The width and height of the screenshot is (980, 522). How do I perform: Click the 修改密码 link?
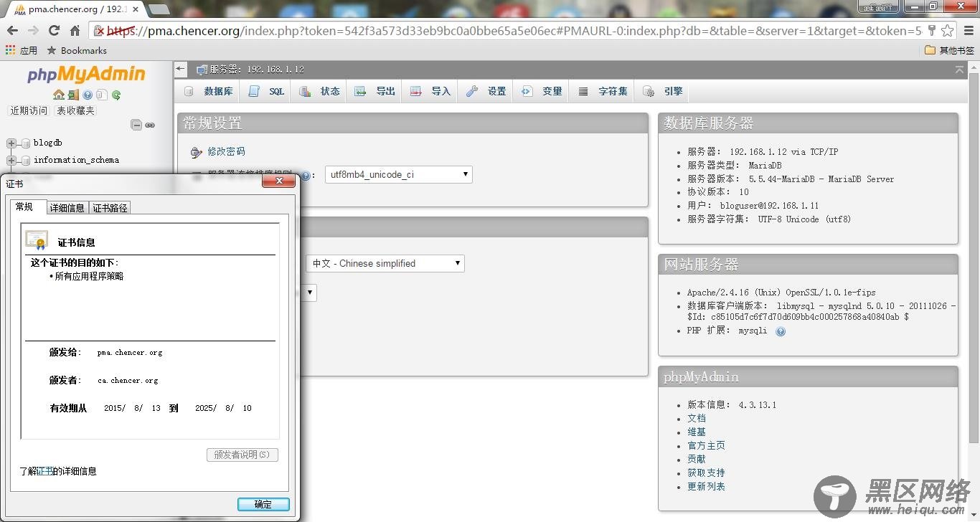[226, 151]
